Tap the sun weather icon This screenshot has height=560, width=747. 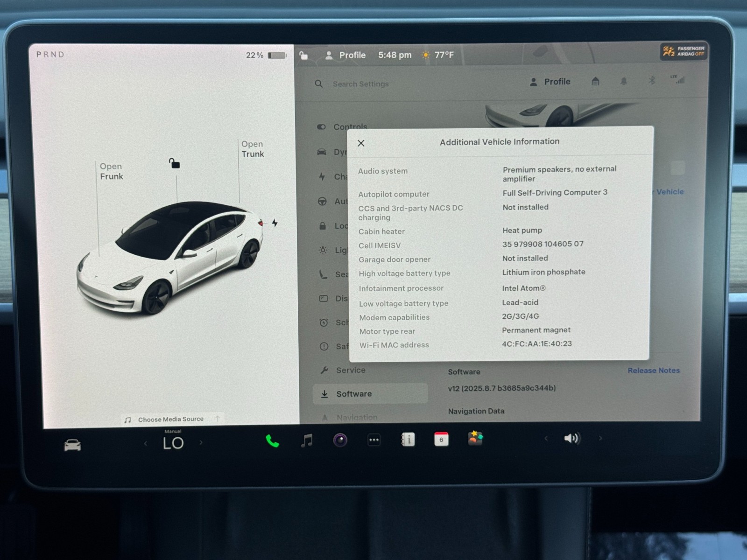click(426, 55)
